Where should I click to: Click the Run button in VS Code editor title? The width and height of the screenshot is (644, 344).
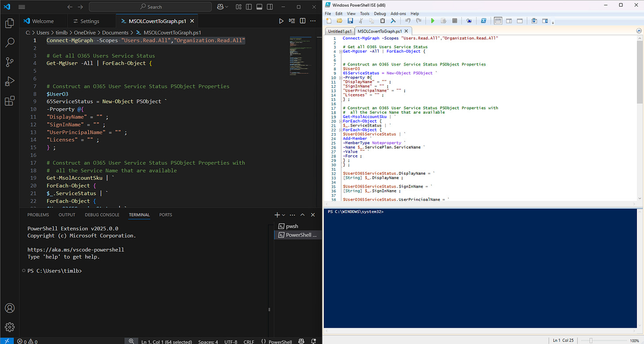[x=281, y=21]
